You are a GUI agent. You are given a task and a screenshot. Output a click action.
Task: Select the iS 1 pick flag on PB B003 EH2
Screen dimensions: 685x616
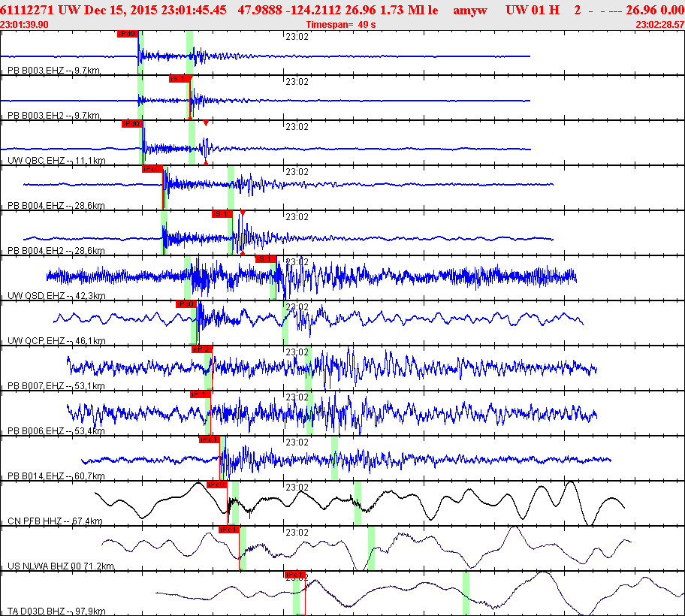[x=180, y=79]
